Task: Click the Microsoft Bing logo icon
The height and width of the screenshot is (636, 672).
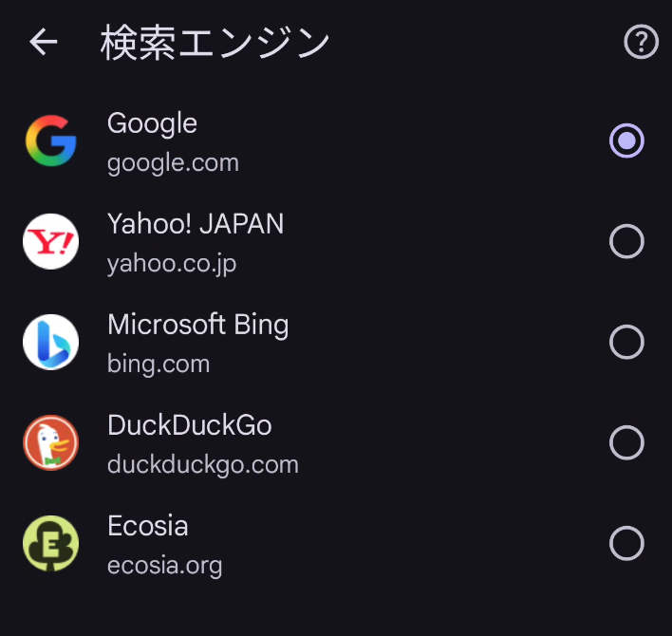Action: [x=50, y=342]
